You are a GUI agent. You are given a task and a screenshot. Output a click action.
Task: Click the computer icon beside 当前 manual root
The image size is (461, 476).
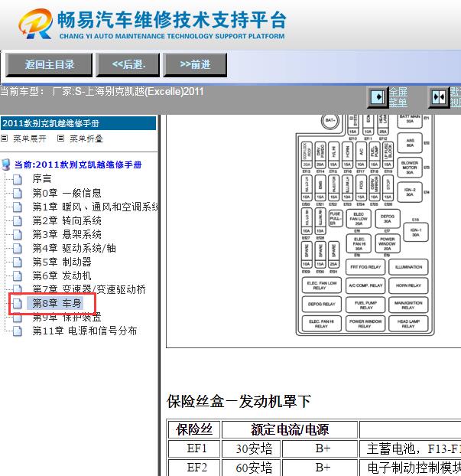coord(6,165)
